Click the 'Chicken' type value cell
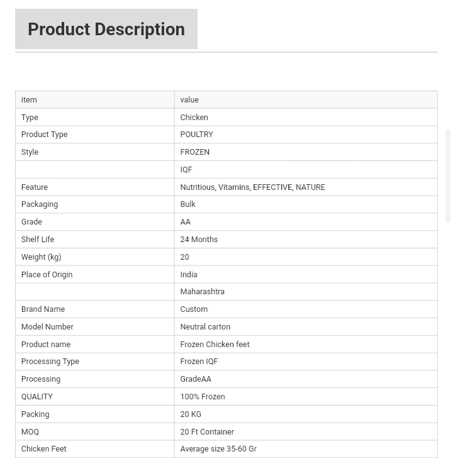This screenshot has width=453, height=476. [x=306, y=117]
